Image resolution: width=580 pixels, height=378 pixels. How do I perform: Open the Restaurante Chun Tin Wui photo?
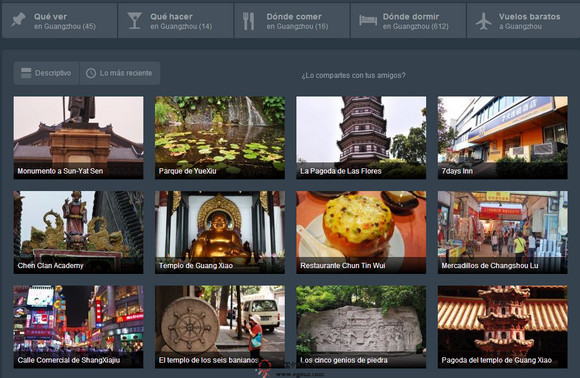tap(361, 232)
